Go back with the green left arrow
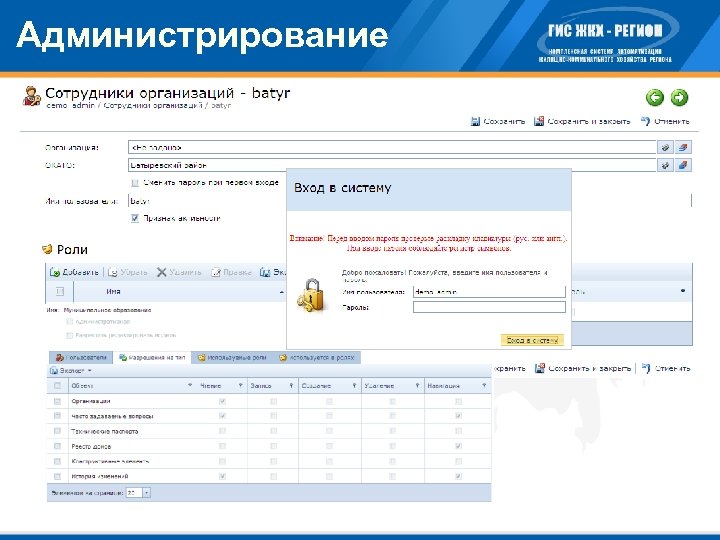This screenshot has width=720, height=540. click(655, 97)
